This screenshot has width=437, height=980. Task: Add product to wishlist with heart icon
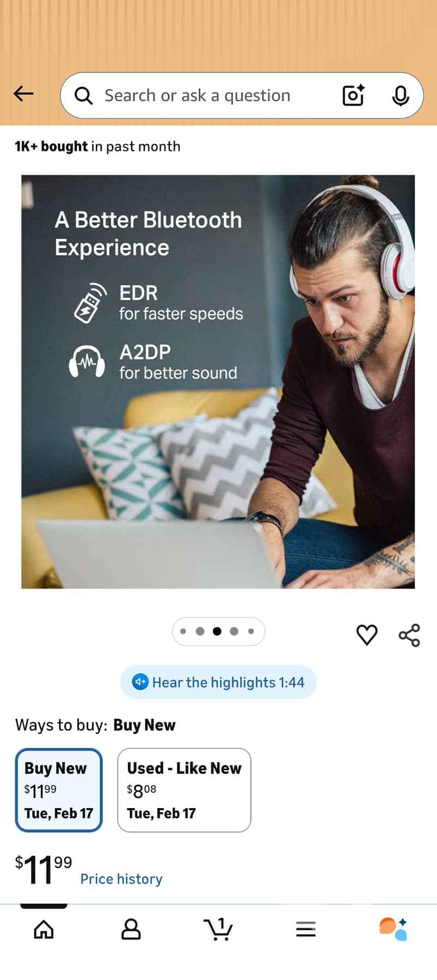[367, 635]
